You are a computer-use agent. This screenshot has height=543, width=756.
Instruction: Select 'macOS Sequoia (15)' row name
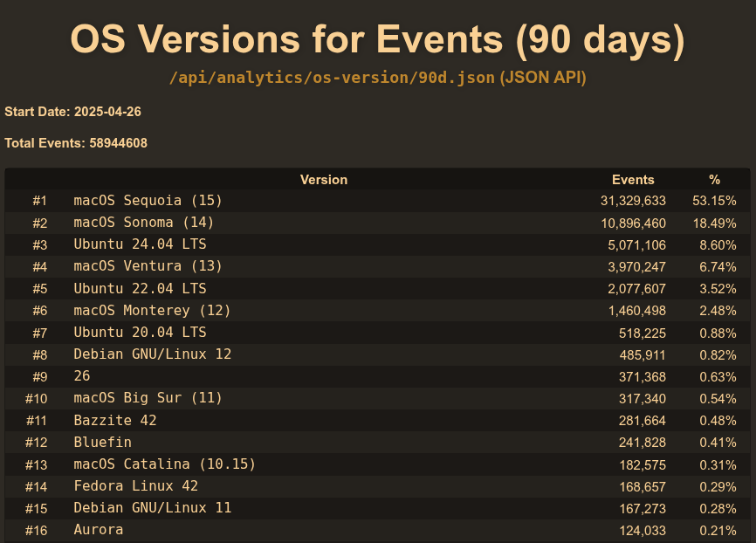pyautogui.click(x=148, y=201)
